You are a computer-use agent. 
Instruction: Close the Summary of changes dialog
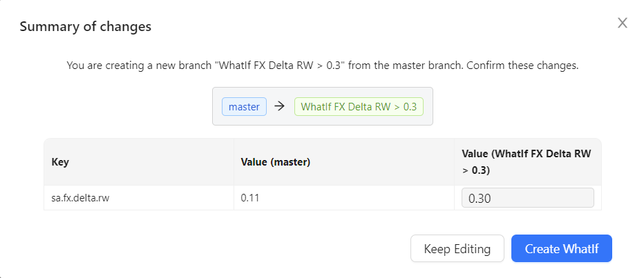(622, 23)
